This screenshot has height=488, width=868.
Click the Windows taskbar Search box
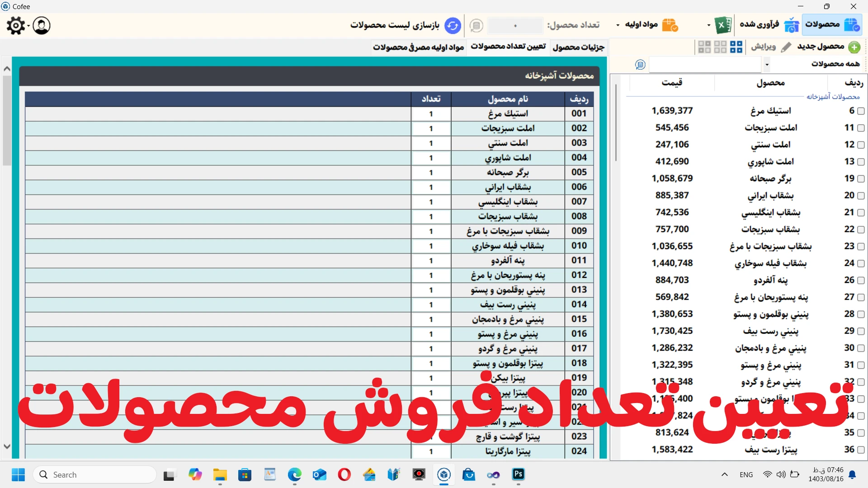tap(95, 475)
